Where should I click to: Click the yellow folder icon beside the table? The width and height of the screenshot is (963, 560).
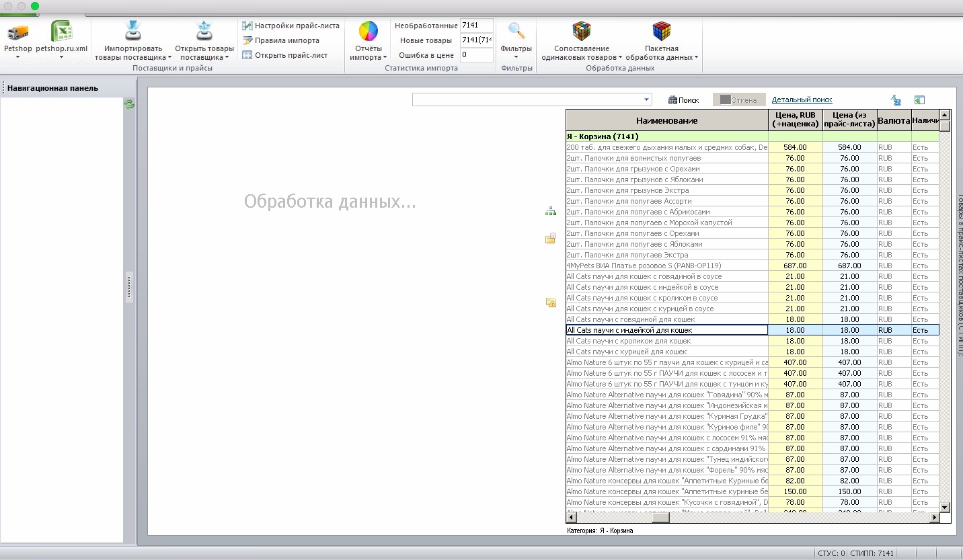tap(551, 238)
